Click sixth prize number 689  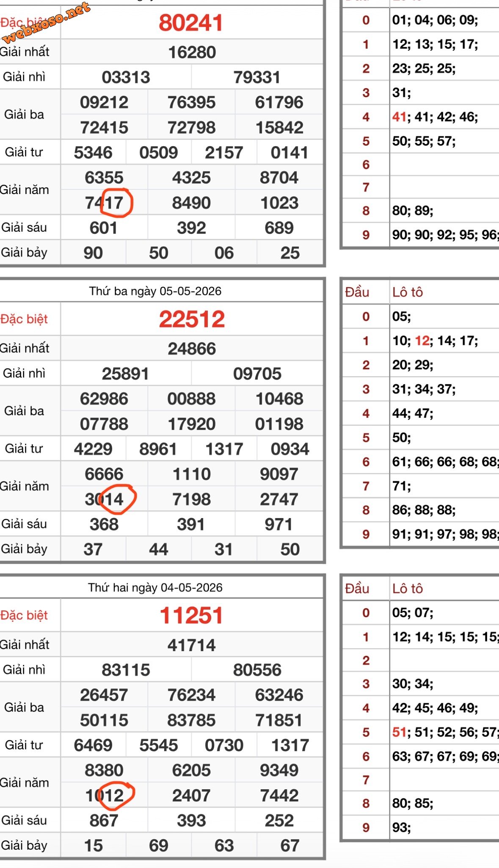point(279,228)
